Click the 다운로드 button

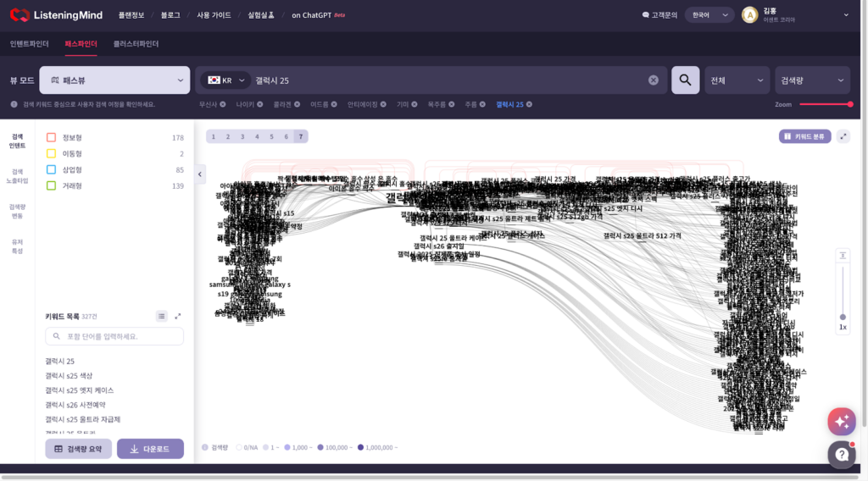pos(150,449)
